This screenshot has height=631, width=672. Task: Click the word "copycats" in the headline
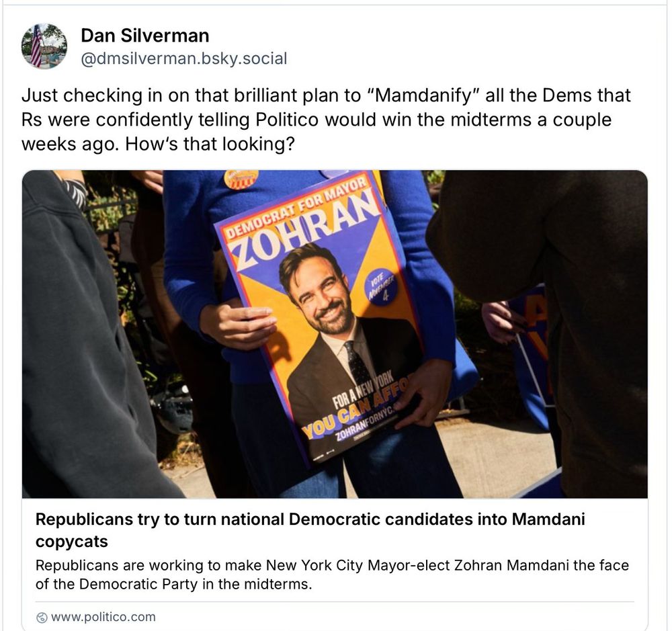[72, 542]
